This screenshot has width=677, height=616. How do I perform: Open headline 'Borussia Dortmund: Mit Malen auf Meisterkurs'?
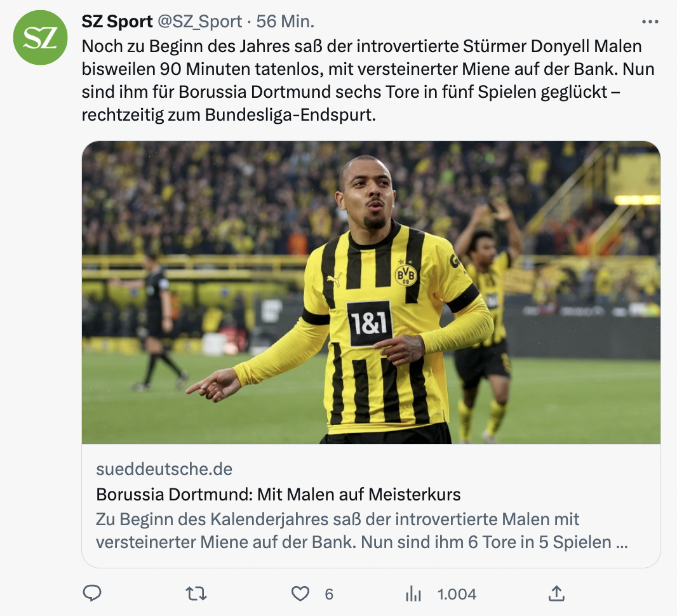point(278,494)
